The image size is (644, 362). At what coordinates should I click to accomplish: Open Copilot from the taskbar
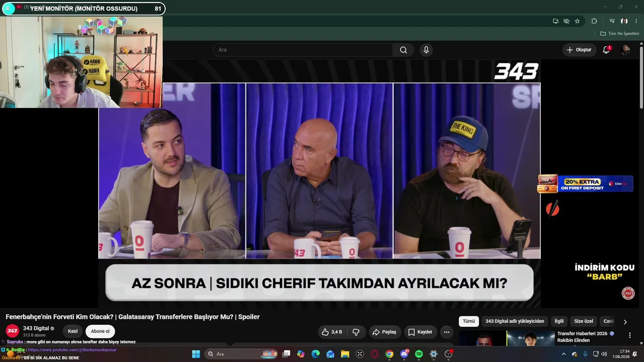click(301, 354)
